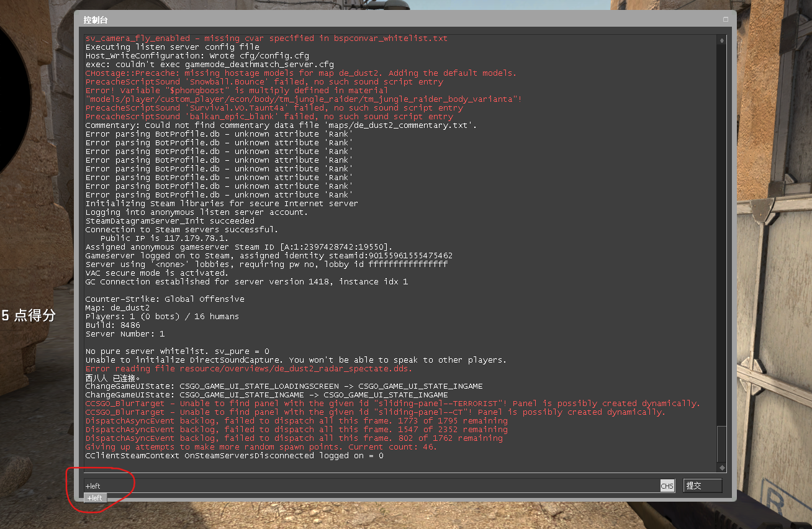Select 'Initializing Steam libraries' line
Viewport: 812px width, 529px height.
tap(222, 204)
